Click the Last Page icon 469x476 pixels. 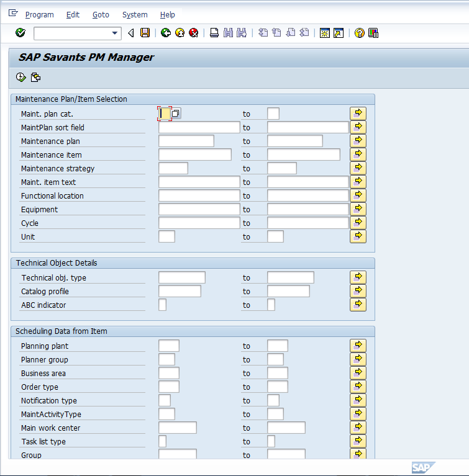(304, 33)
